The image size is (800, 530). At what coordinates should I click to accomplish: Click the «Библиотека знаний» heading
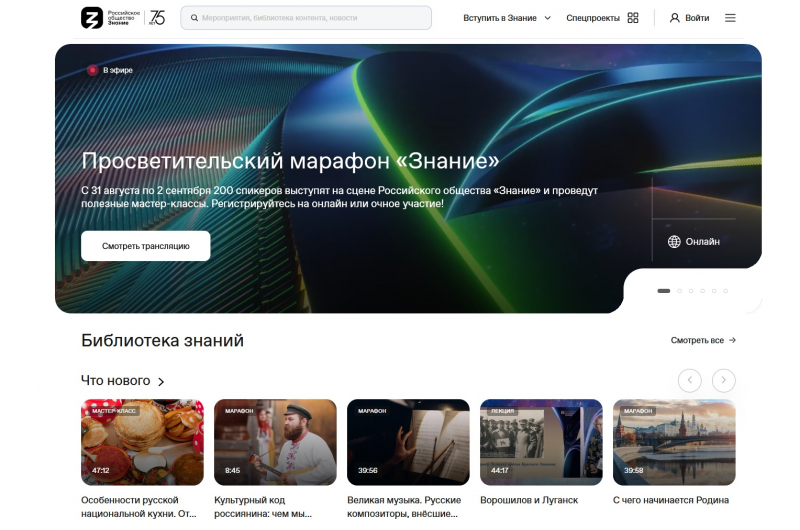point(162,340)
